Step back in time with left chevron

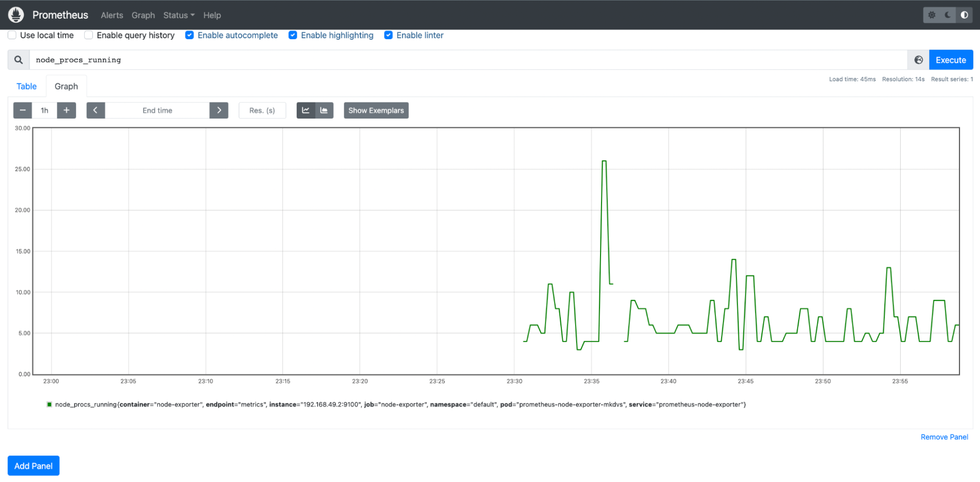click(96, 110)
